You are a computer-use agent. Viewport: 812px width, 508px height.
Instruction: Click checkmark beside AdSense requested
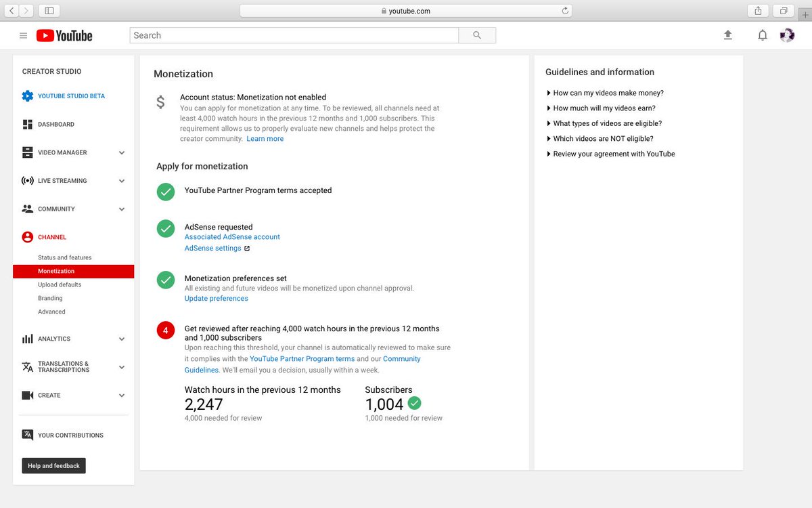(166, 229)
